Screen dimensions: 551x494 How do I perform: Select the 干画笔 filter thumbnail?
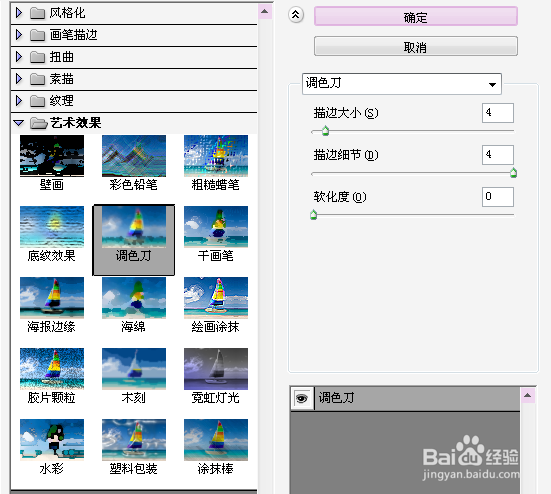point(216,227)
